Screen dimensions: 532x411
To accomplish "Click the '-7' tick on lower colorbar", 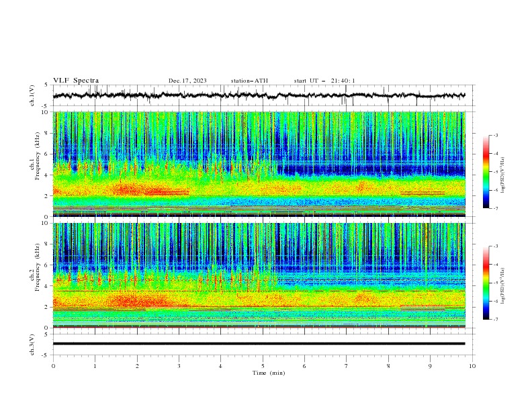I will tap(496, 319).
